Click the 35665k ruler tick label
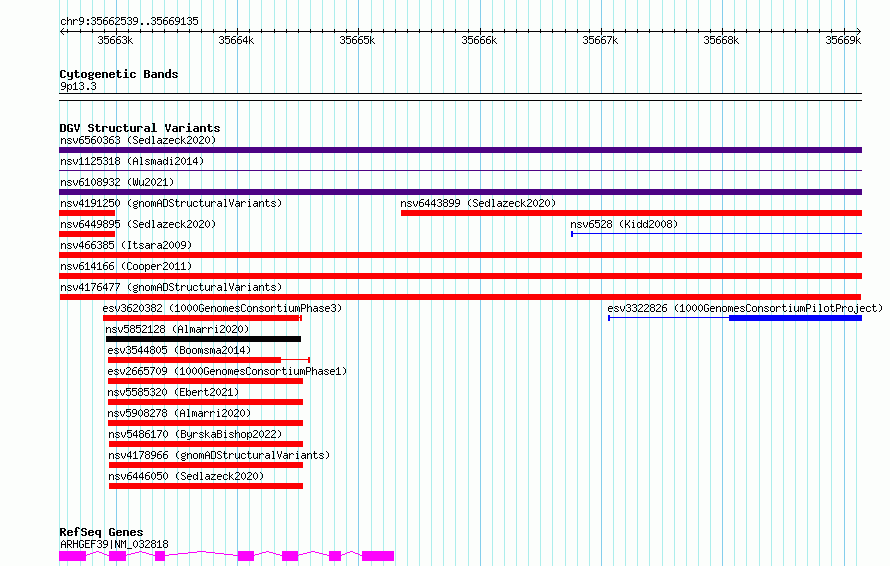Viewport: 890px width, 566px height. pyautogui.click(x=357, y=40)
